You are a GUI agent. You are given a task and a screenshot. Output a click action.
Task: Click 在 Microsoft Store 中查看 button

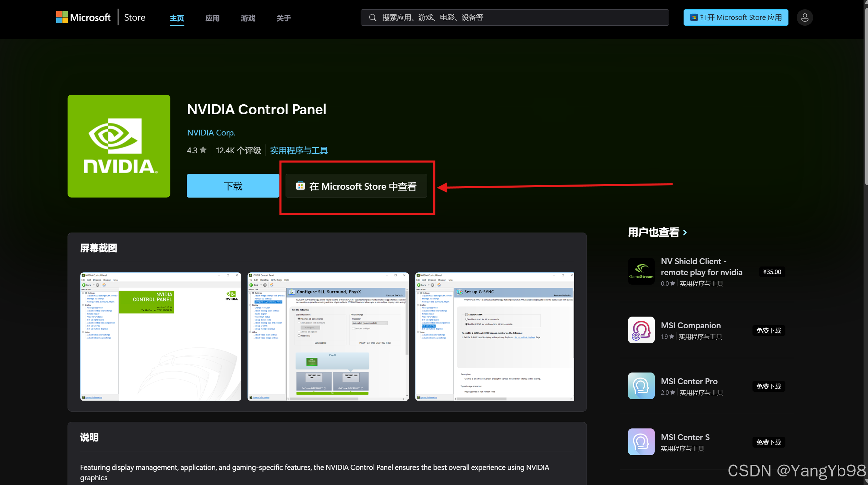[x=356, y=186]
